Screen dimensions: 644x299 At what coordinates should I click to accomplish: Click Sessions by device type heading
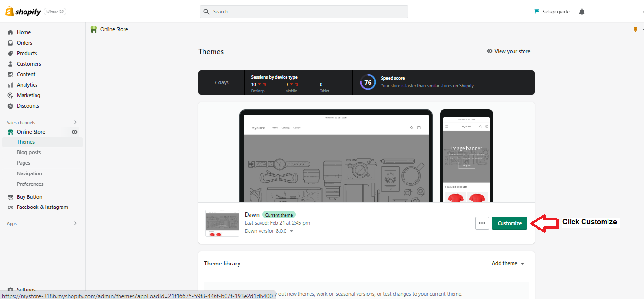point(274,77)
